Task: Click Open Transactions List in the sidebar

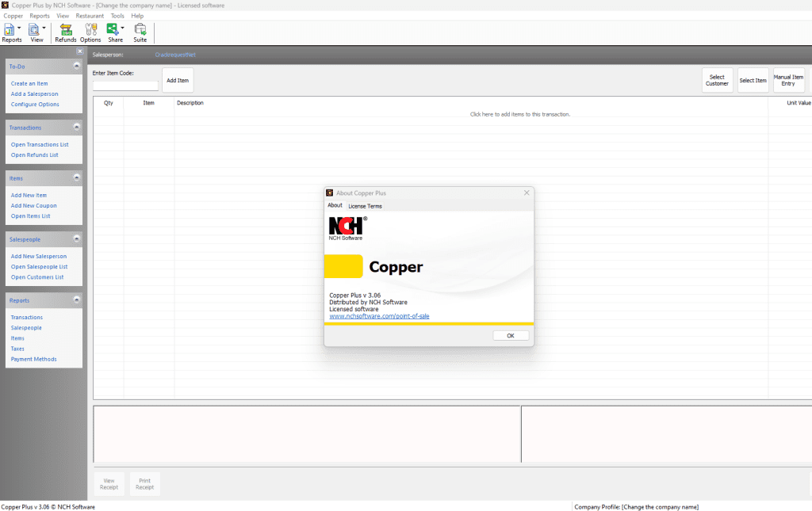Action: (40, 145)
